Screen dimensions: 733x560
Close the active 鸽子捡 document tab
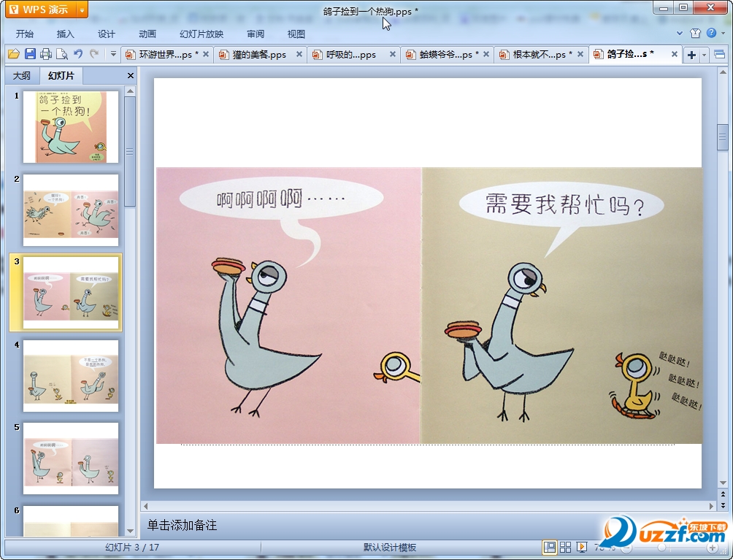pyautogui.click(x=675, y=54)
